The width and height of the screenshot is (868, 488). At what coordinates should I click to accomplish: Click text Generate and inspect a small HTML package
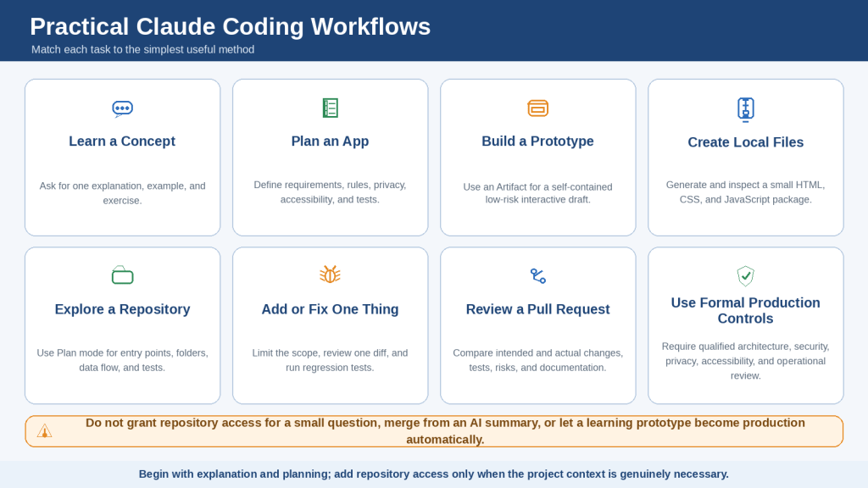[x=746, y=192]
